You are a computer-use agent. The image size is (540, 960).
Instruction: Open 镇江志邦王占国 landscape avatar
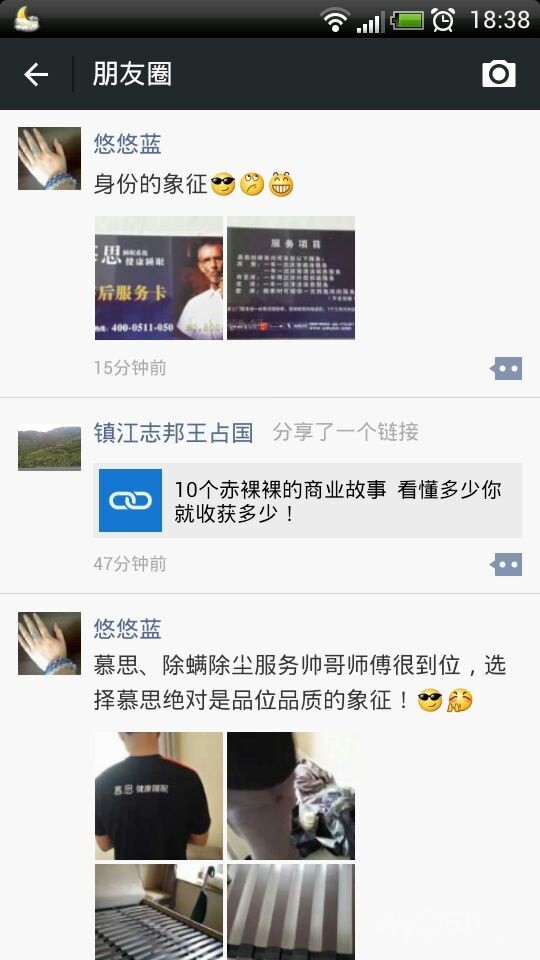[49, 448]
